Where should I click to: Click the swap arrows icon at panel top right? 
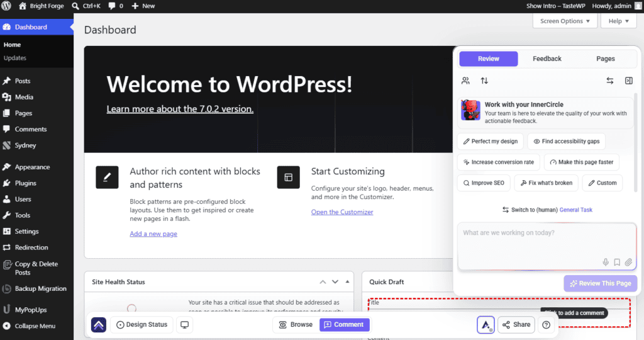click(610, 81)
